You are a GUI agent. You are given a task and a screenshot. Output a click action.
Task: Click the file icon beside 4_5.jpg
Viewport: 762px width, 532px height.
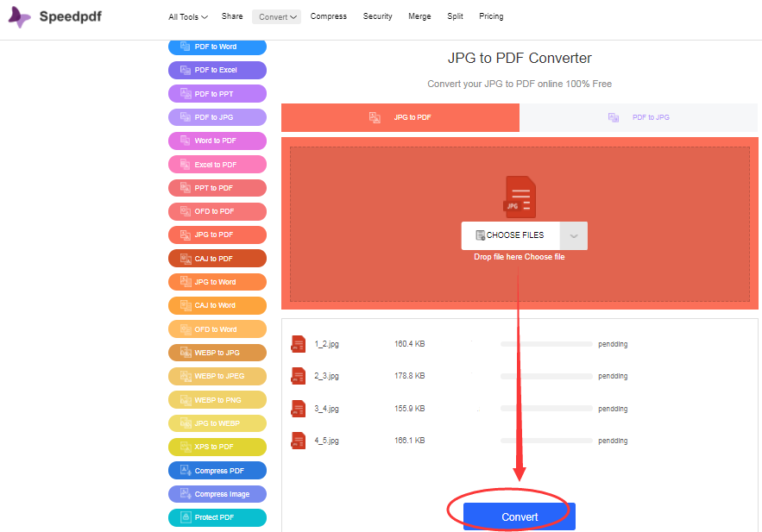click(x=298, y=441)
